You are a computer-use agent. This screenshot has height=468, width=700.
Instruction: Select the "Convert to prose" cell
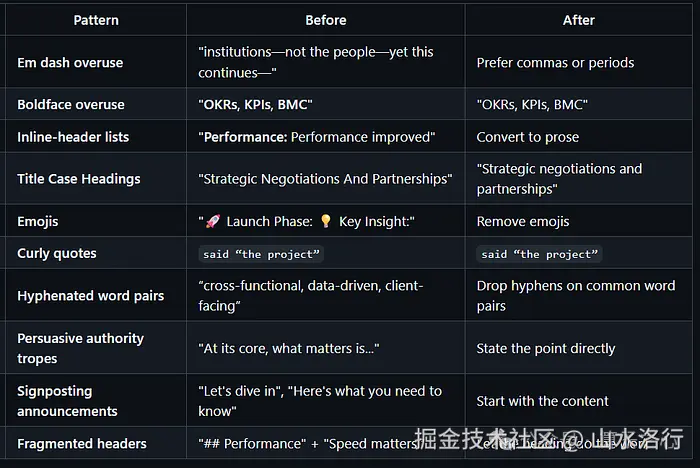528,137
